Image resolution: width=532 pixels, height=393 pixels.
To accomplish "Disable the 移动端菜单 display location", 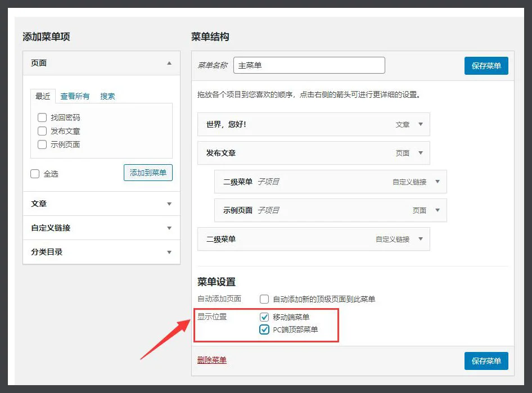I will [x=264, y=317].
